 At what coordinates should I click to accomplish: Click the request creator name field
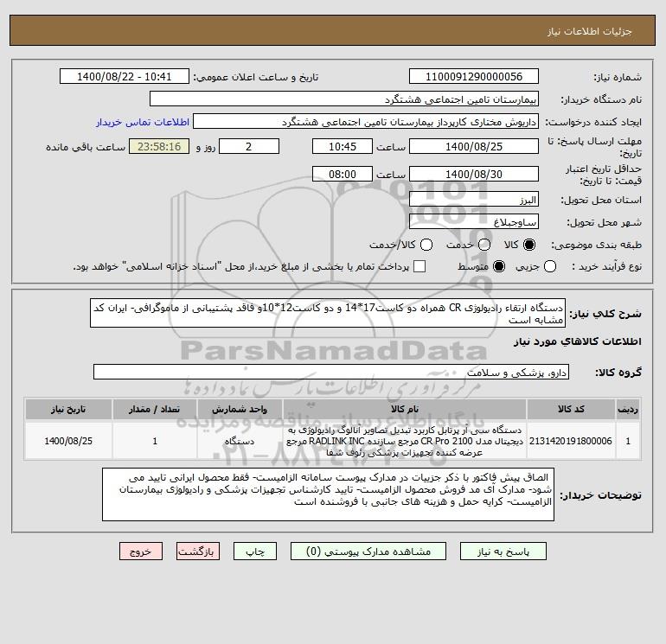click(x=365, y=122)
